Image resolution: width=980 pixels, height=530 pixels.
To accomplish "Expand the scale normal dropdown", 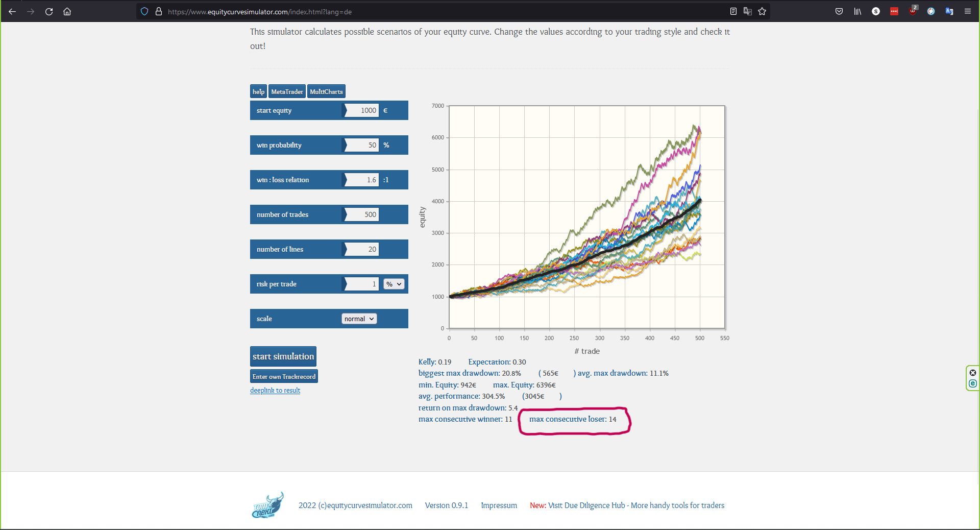I will (359, 319).
